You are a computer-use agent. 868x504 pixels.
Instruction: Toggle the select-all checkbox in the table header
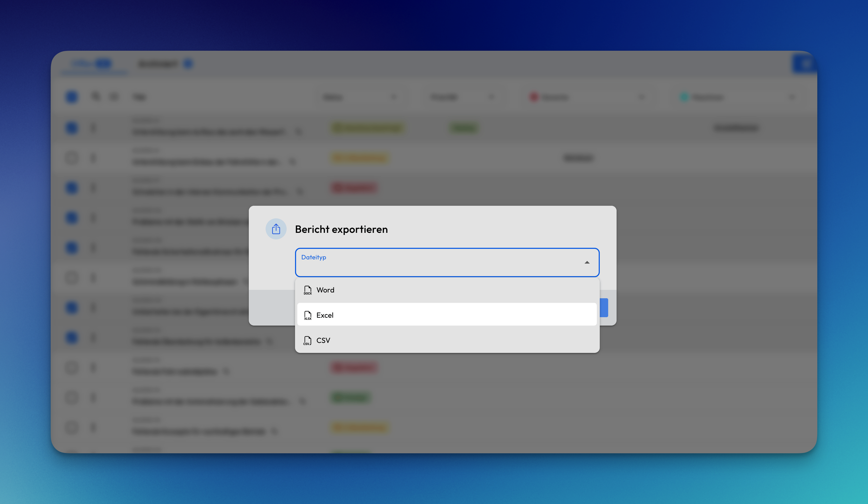(x=72, y=97)
